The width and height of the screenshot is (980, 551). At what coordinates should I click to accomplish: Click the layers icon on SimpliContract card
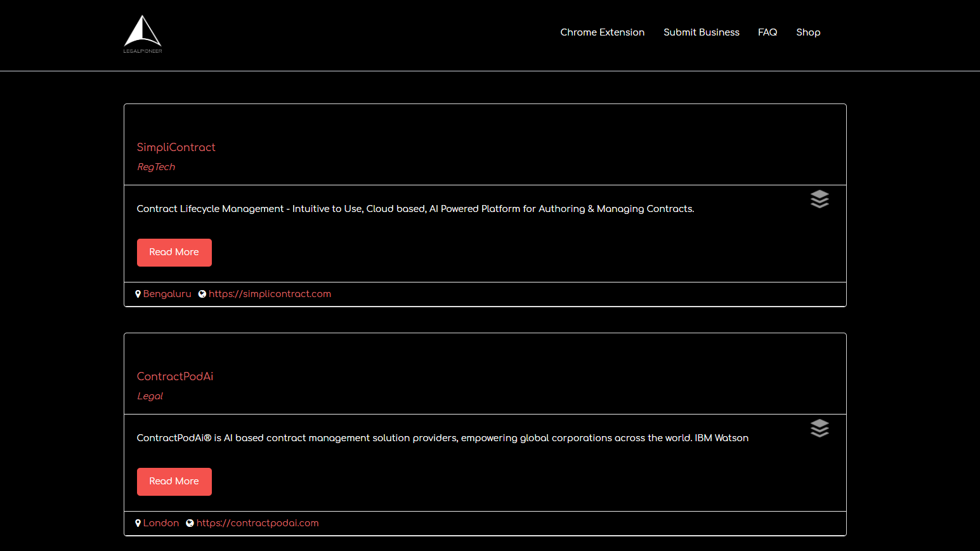click(820, 199)
